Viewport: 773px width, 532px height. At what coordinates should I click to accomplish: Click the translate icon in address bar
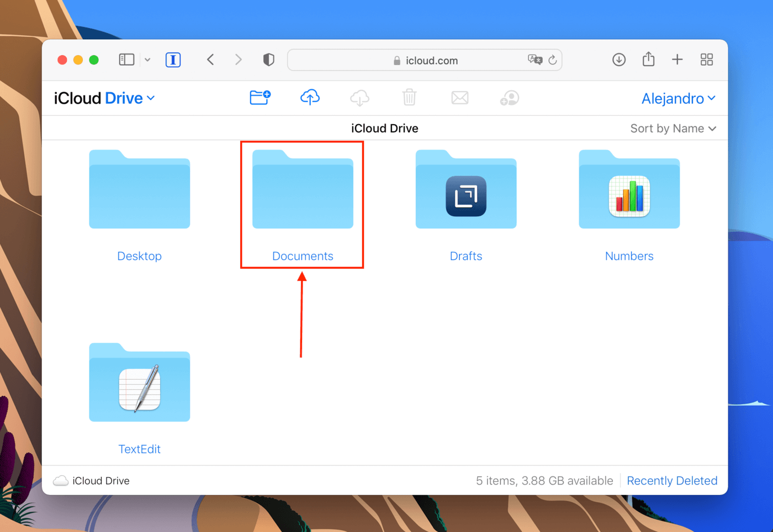click(534, 60)
